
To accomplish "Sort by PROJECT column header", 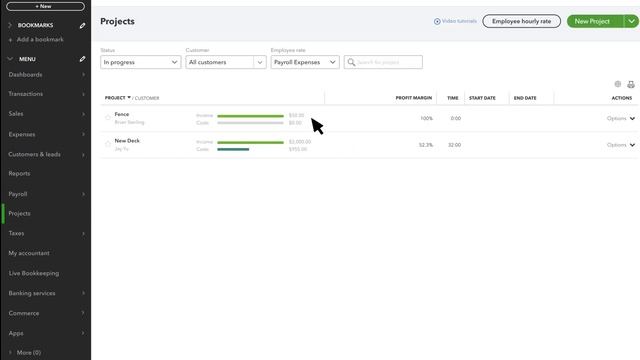I will pyautogui.click(x=118, y=98).
